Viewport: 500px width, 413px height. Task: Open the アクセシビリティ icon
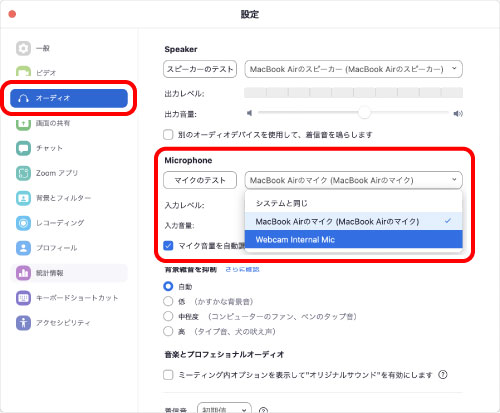coord(23,323)
